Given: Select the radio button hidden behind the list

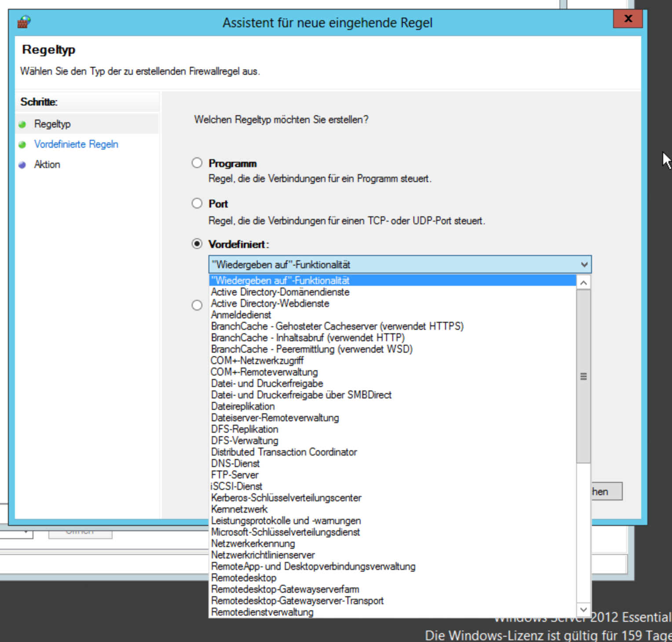Looking at the screenshot, I should click(x=197, y=305).
